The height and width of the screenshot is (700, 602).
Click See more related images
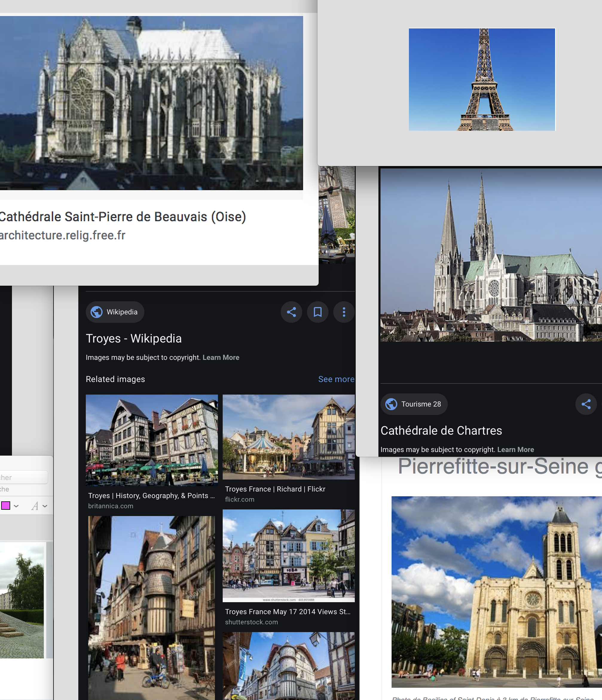tap(336, 379)
